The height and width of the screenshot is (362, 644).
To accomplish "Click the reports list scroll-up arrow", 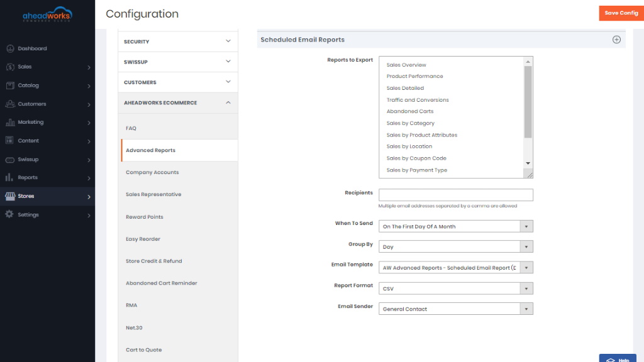I will point(528,62).
